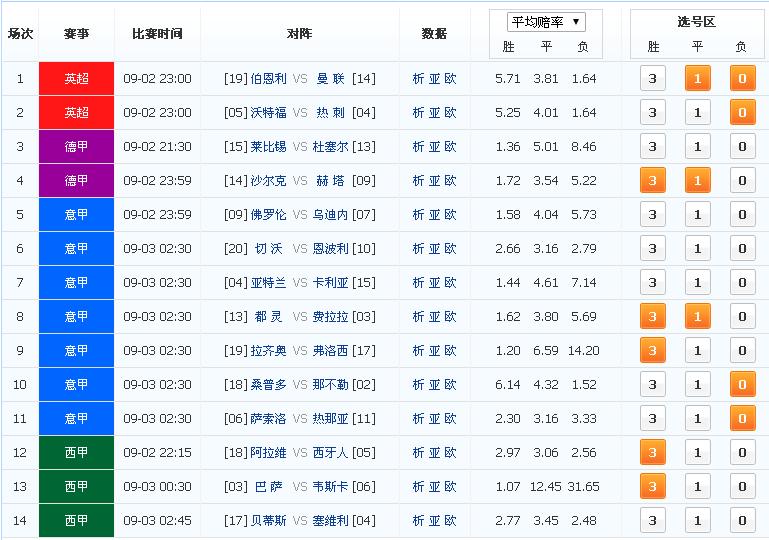Click the red 英超 label in row 1

click(77, 78)
